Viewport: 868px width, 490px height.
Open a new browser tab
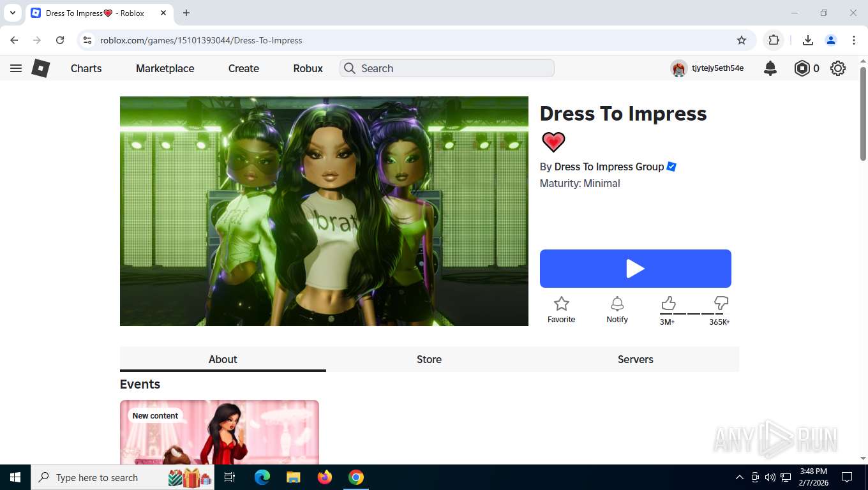coord(186,13)
